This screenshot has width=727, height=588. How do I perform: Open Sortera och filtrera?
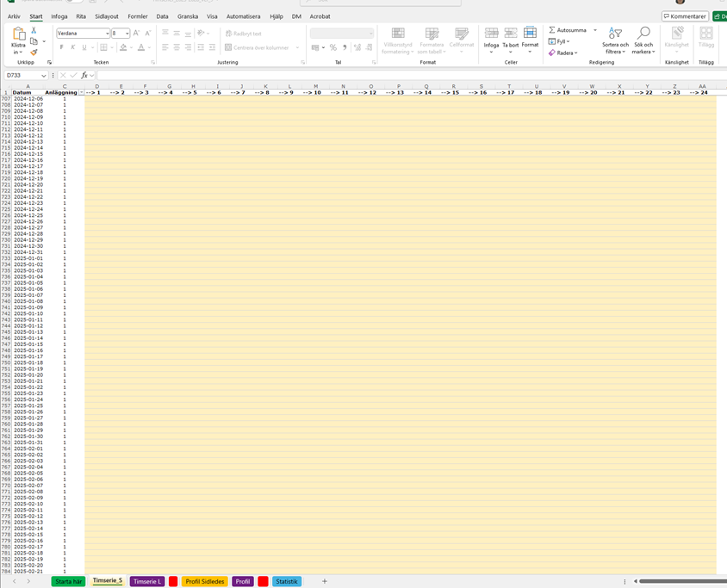tap(615, 40)
